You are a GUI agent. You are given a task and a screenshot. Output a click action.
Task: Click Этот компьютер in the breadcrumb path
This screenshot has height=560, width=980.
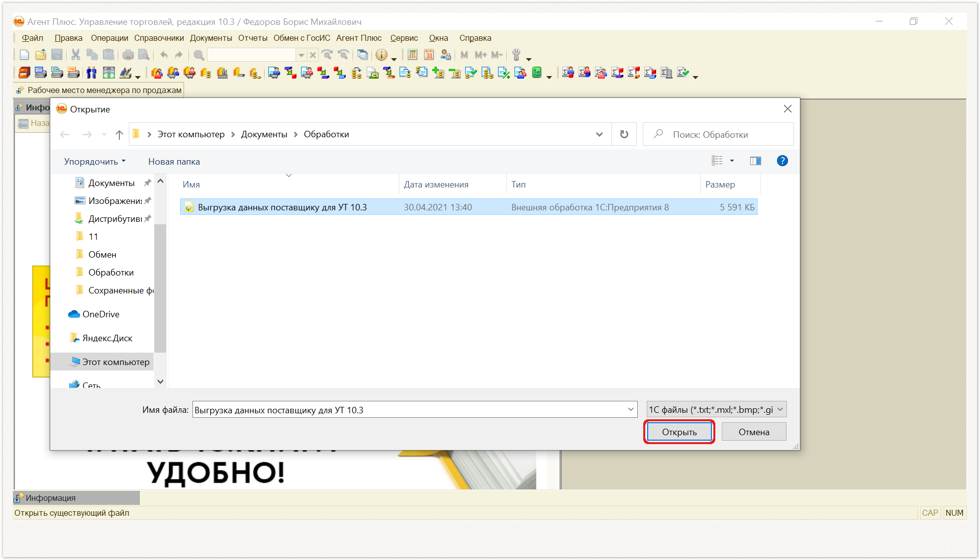point(191,134)
